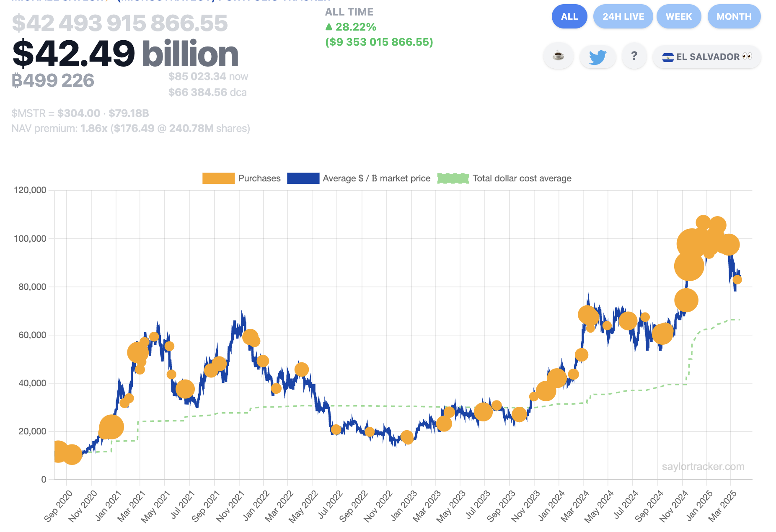Open the Twitter bird icon link

[x=598, y=56]
